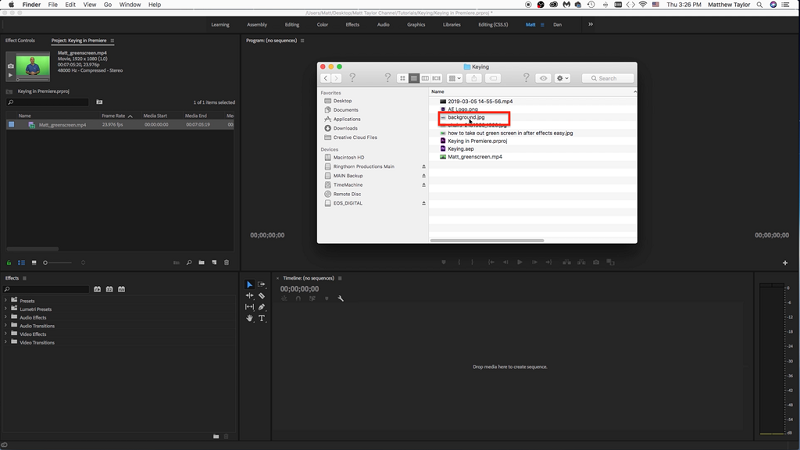Select background.jpg in the Finder list
800x450 pixels.
click(x=466, y=117)
